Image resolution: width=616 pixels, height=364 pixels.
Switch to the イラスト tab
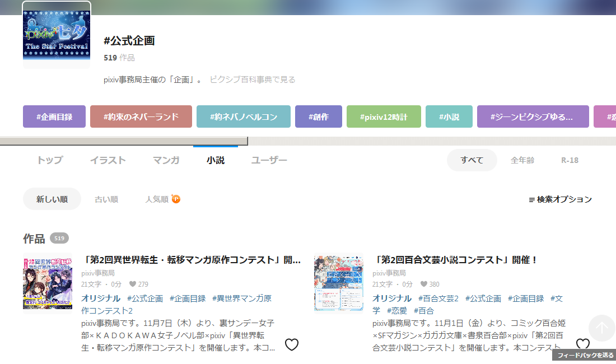[x=108, y=160]
